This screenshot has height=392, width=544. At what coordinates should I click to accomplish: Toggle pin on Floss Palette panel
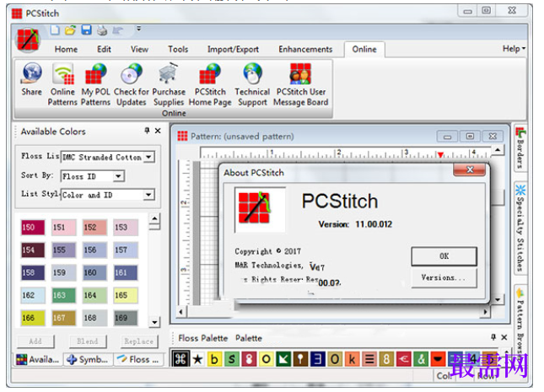pos(493,337)
